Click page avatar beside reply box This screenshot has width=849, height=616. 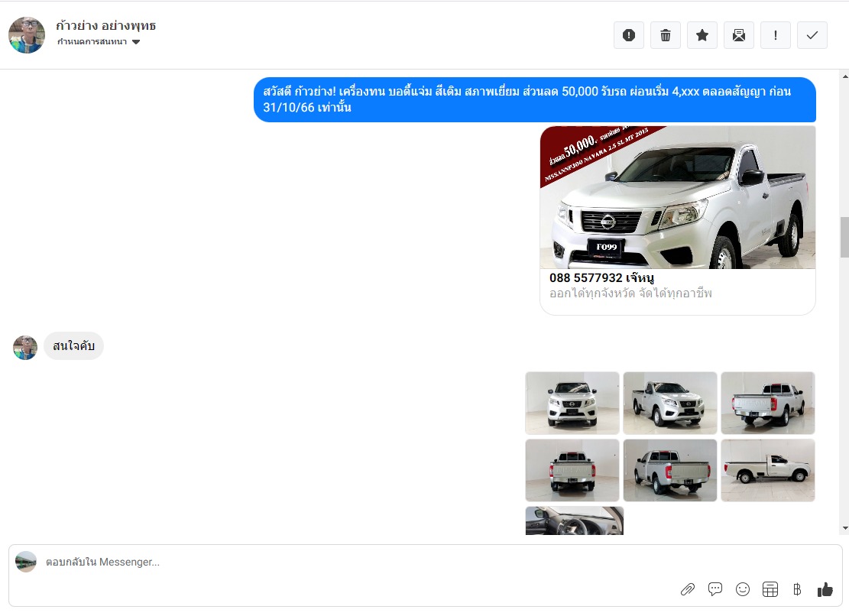26,562
